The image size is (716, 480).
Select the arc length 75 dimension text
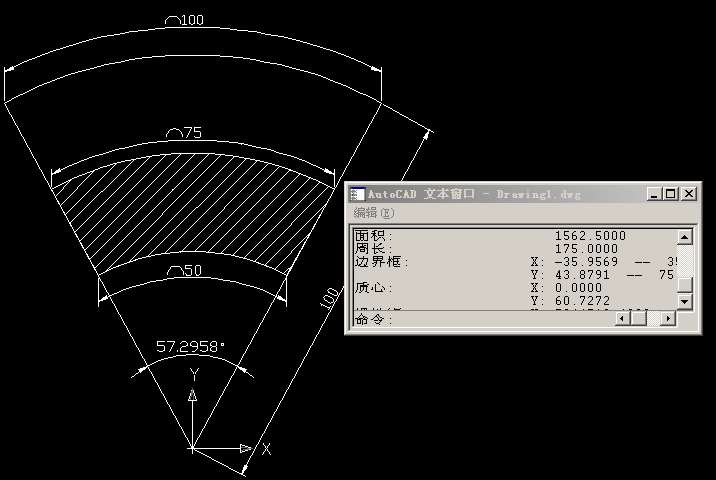coord(184,132)
